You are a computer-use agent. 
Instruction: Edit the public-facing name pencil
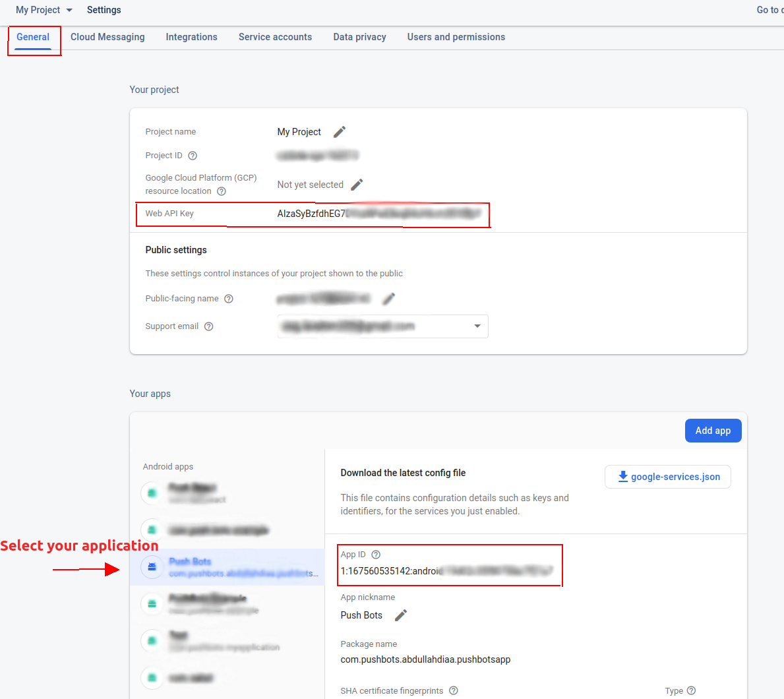pos(388,299)
